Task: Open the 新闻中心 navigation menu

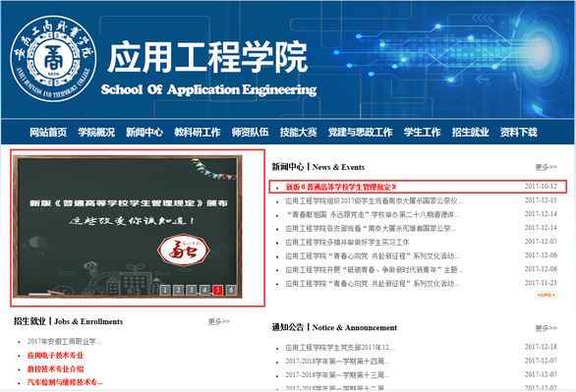Action: coord(144,132)
